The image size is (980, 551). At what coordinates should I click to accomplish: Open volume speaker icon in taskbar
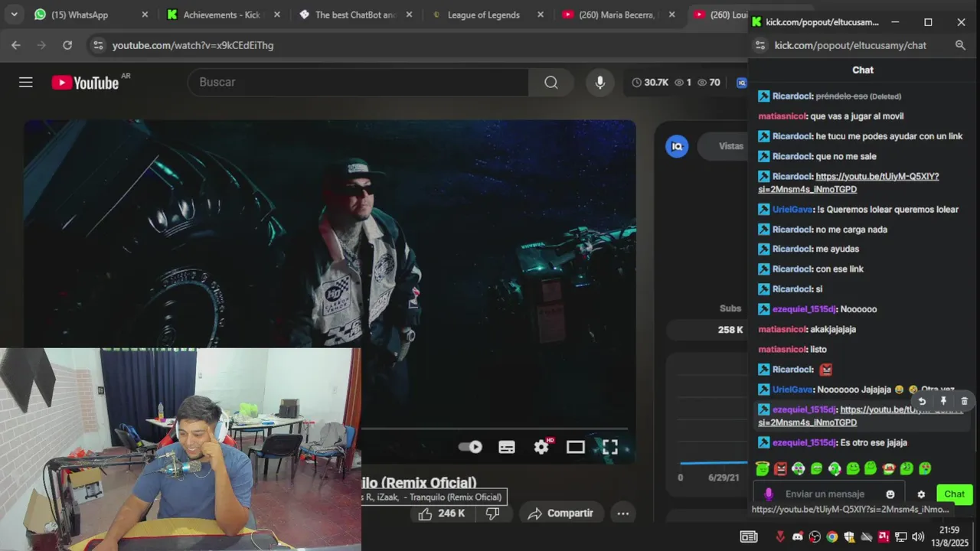coord(918,536)
